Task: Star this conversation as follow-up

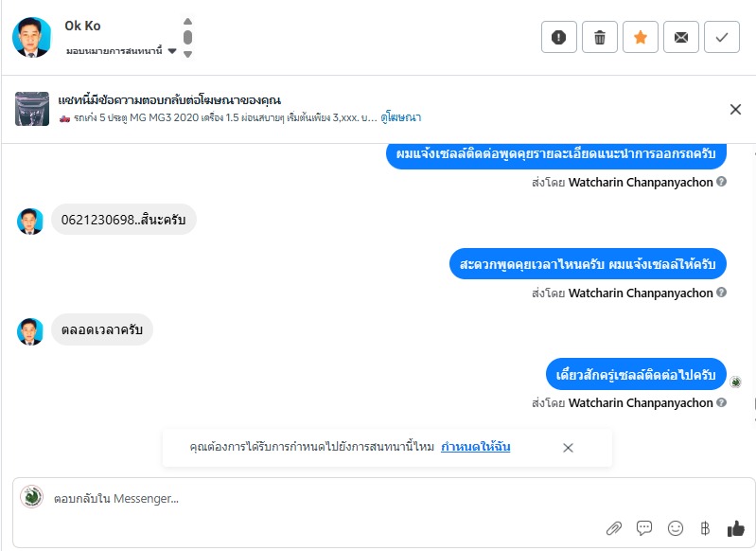Action: coord(641,37)
